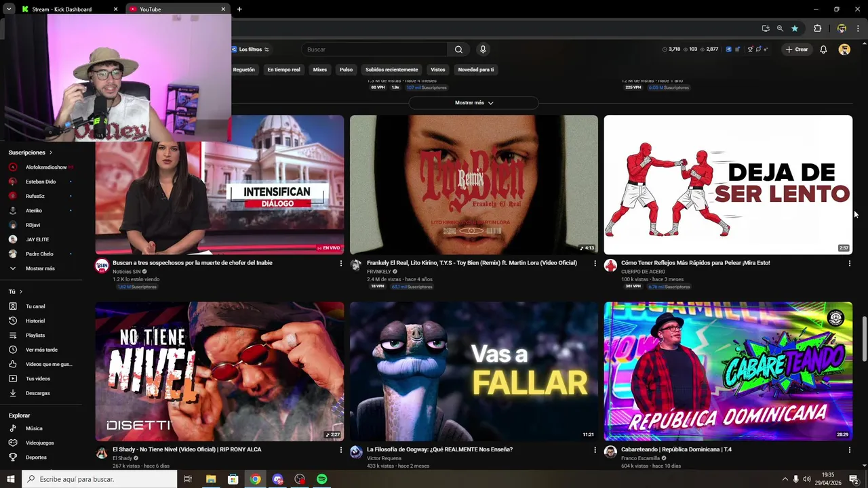
Task: Click the trophy extension icon in header
Action: [x=751, y=49]
